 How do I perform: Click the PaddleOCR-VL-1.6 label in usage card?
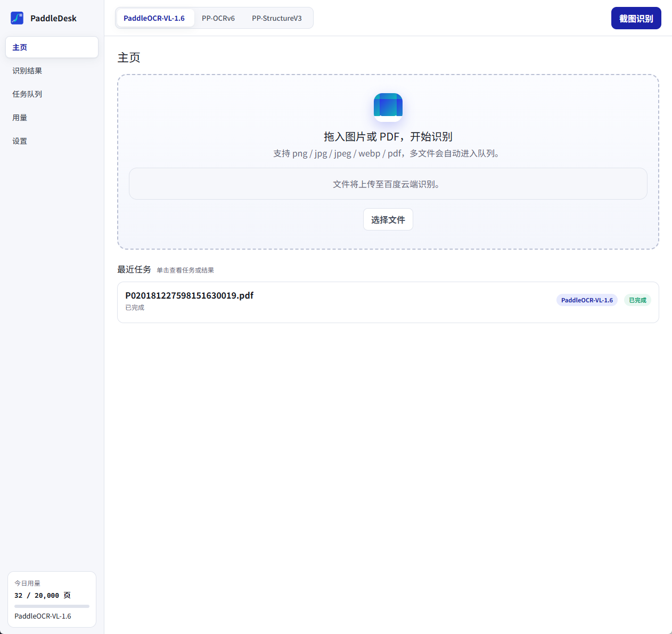pyautogui.click(x=43, y=616)
